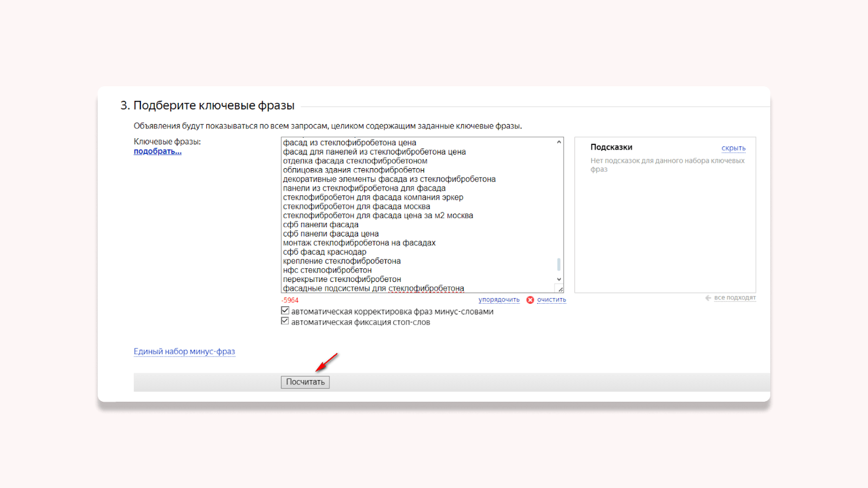Click the Подсказки panel heading
The height and width of the screenshot is (488, 868).
611,147
